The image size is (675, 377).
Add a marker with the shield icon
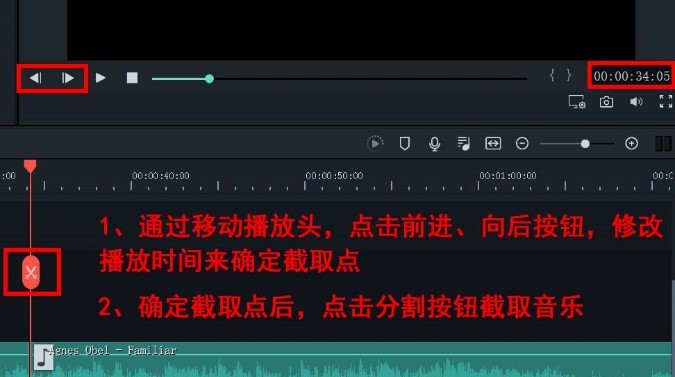pyautogui.click(x=404, y=143)
